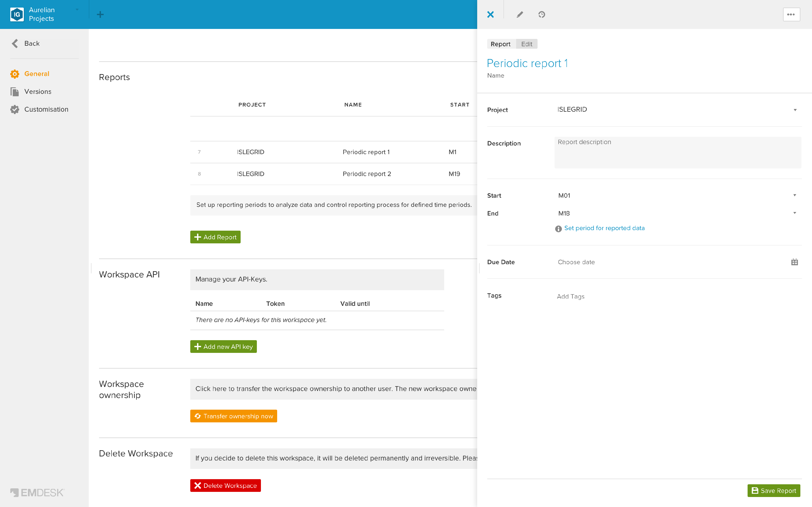Expand the End M18 dropdown
812x507 pixels.
677,213
